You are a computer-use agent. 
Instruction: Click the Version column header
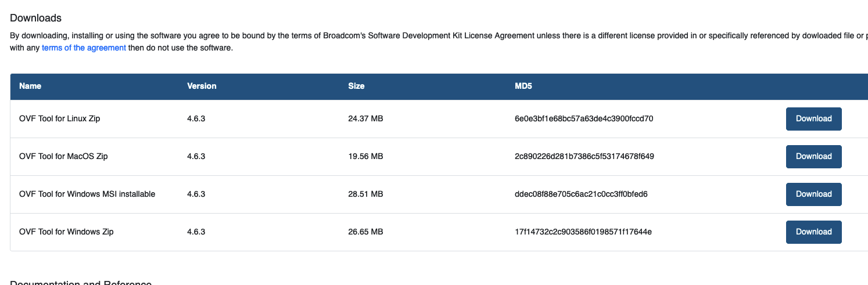pos(202,86)
